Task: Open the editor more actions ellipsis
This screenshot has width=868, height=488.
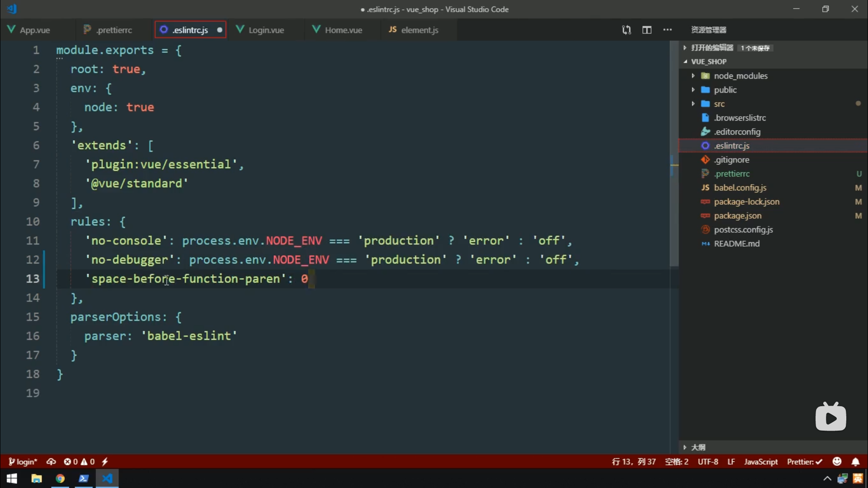Action: click(667, 30)
